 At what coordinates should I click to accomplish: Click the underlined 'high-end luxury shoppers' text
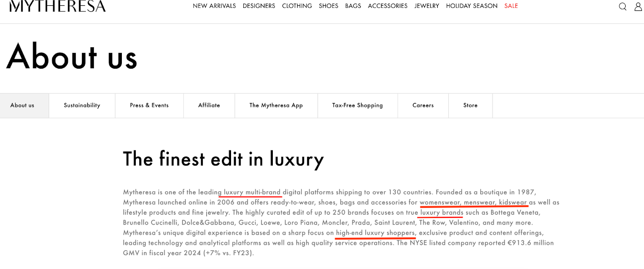pyautogui.click(x=376, y=233)
